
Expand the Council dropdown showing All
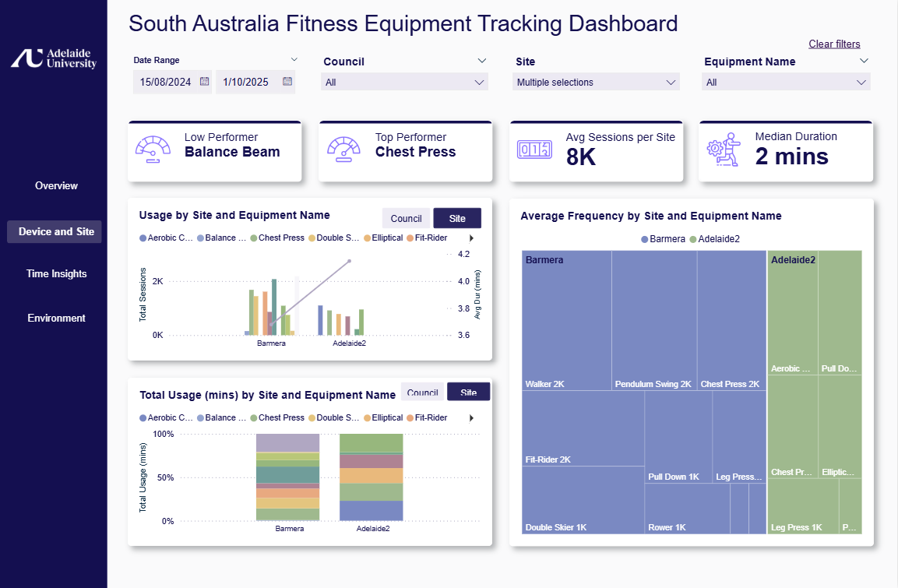[x=404, y=83]
